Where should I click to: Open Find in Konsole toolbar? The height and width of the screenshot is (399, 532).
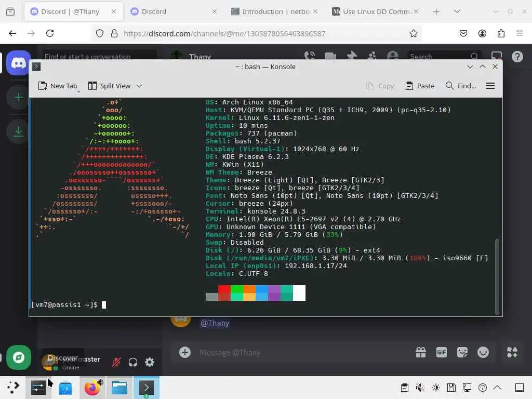461,86
